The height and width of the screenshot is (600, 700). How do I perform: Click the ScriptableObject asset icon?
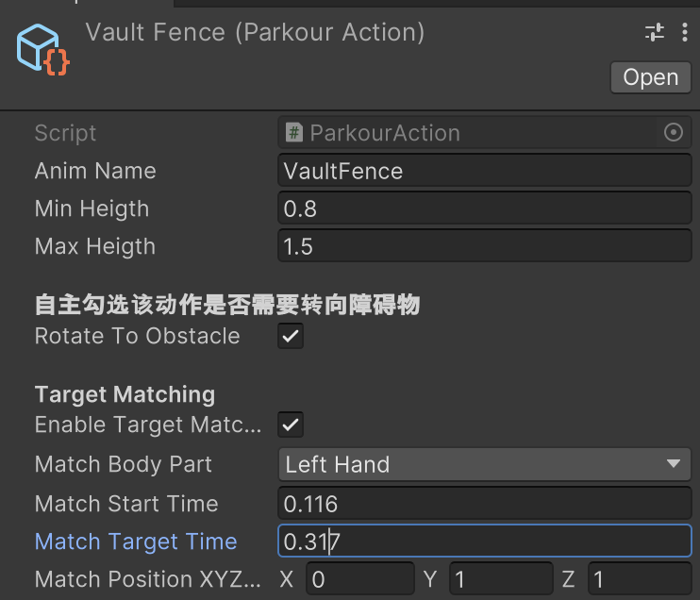[x=42, y=49]
